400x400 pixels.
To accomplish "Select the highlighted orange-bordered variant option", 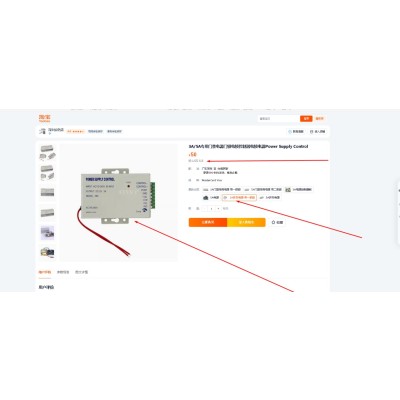I will click(239, 198).
